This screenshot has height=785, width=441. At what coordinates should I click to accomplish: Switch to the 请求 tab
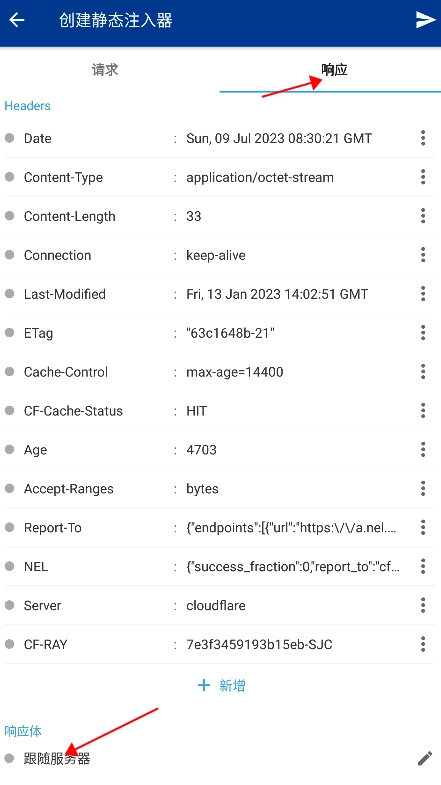(x=105, y=70)
